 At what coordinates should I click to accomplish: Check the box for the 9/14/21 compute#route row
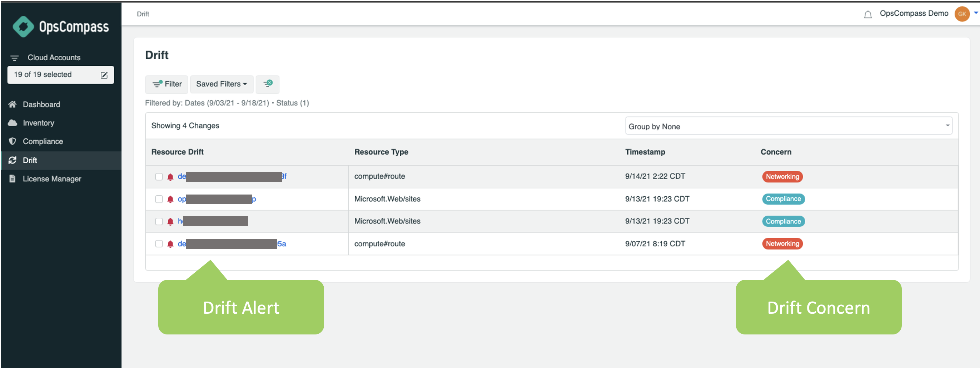pos(159,177)
